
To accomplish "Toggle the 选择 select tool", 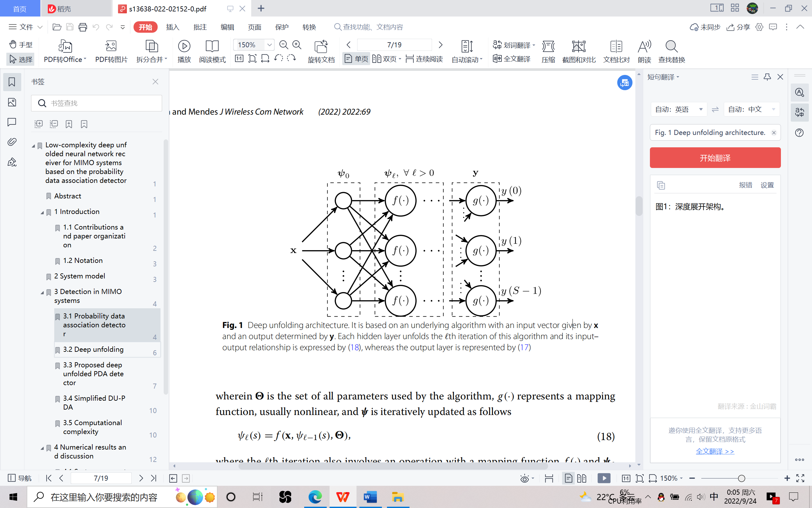I will click(21, 59).
